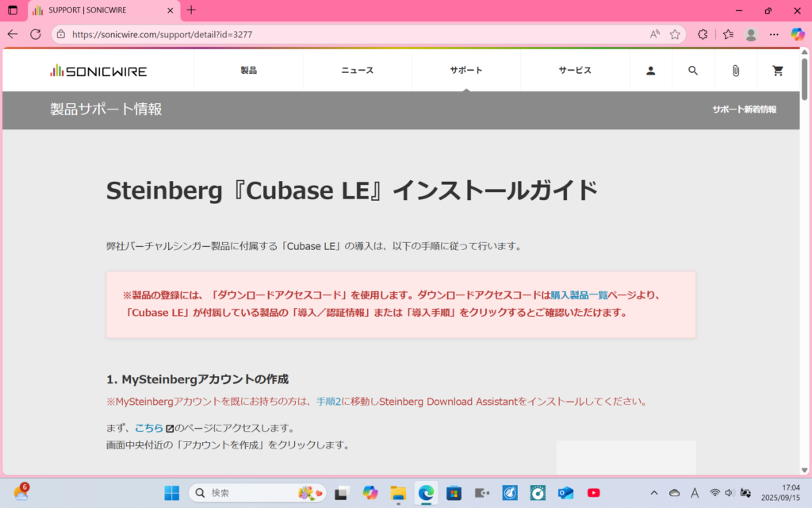Open the account user icon in site header

click(x=650, y=71)
